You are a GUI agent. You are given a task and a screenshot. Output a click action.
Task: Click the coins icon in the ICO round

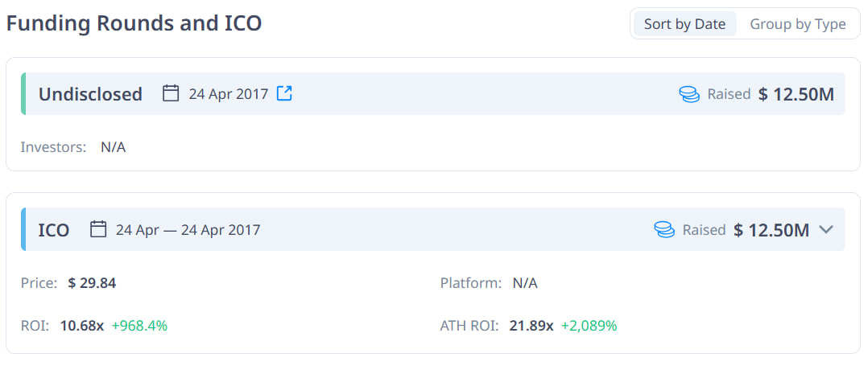[664, 230]
